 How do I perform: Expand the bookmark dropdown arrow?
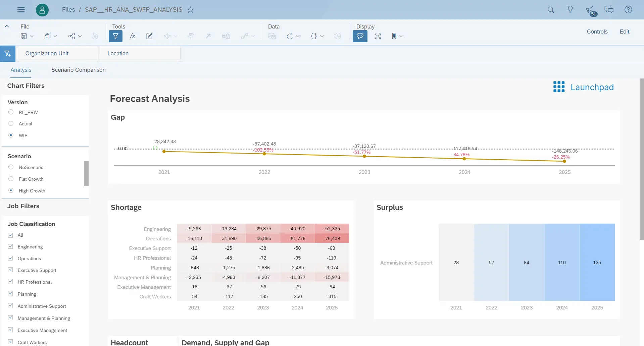(x=401, y=36)
